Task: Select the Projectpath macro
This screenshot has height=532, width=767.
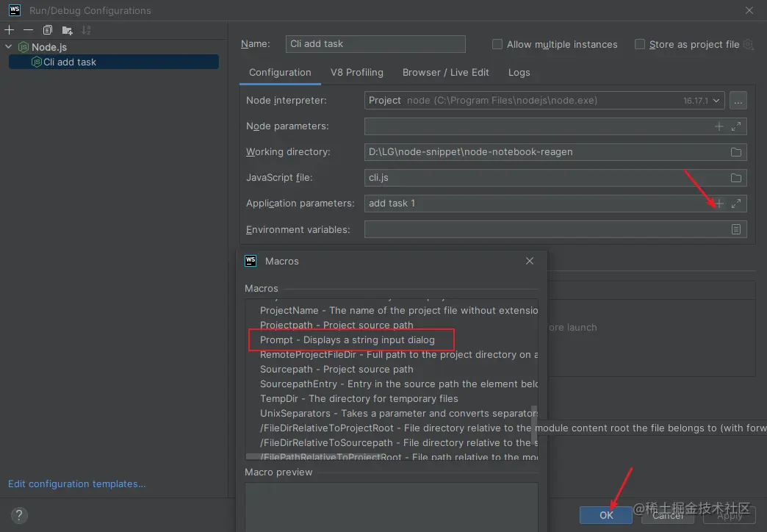Action: click(392, 325)
